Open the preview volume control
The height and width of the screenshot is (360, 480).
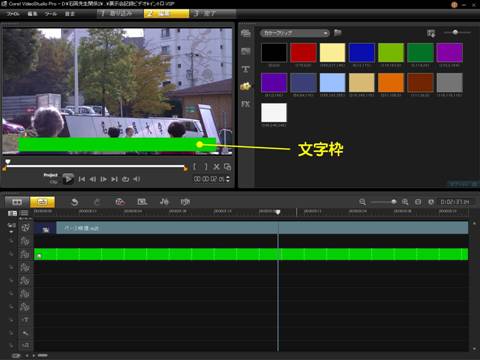click(x=136, y=179)
